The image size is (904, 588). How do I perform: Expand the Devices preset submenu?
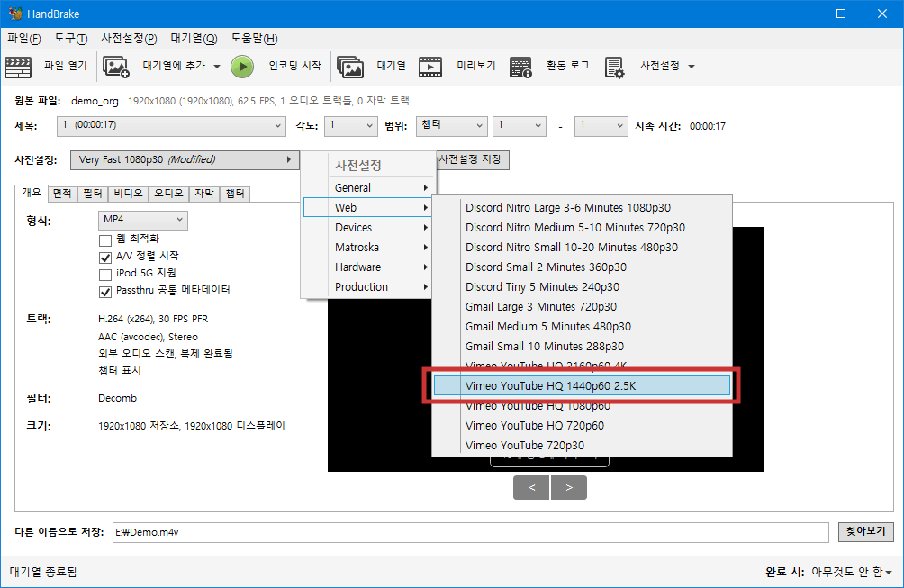368,228
